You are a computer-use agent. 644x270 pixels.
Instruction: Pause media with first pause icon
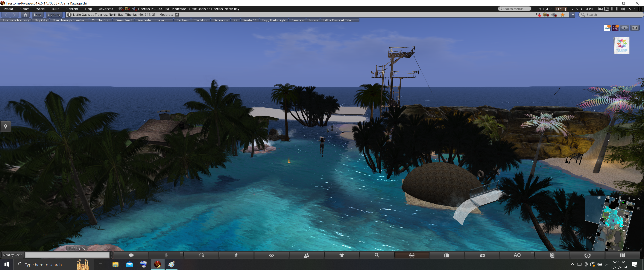coord(612,9)
